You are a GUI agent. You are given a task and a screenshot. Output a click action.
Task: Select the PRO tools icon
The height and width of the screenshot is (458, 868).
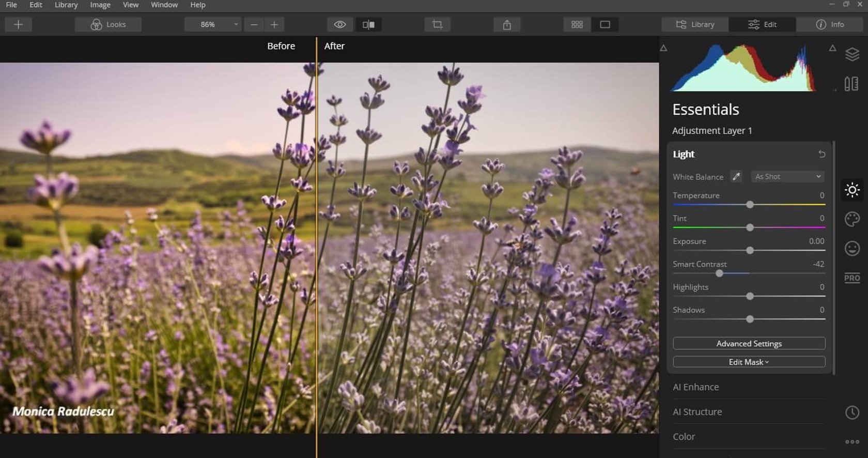click(852, 278)
